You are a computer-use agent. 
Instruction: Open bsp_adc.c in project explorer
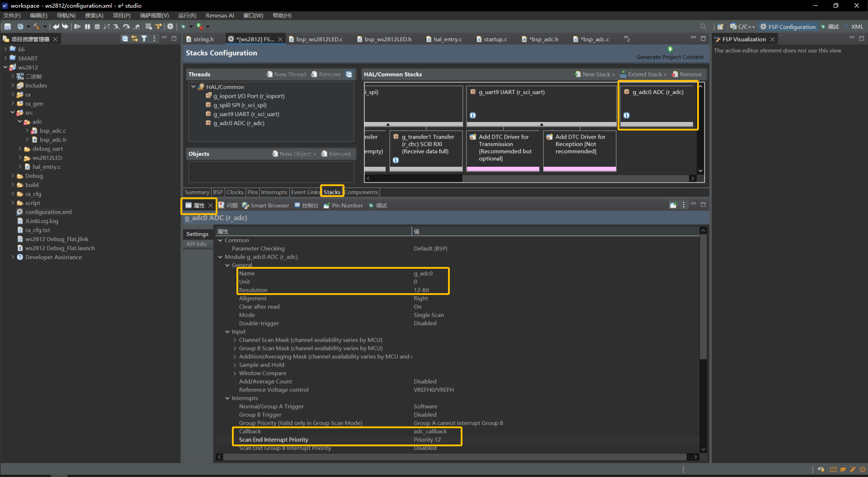(52, 131)
